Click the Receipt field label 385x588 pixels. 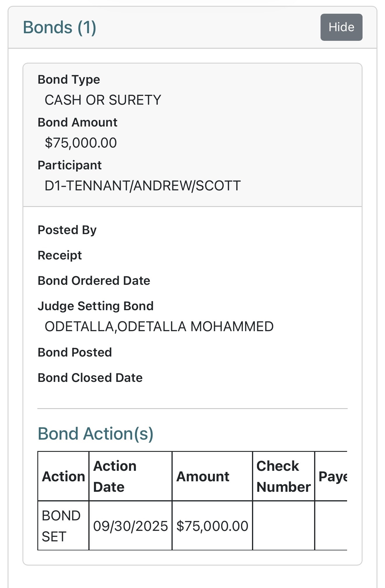tap(60, 255)
